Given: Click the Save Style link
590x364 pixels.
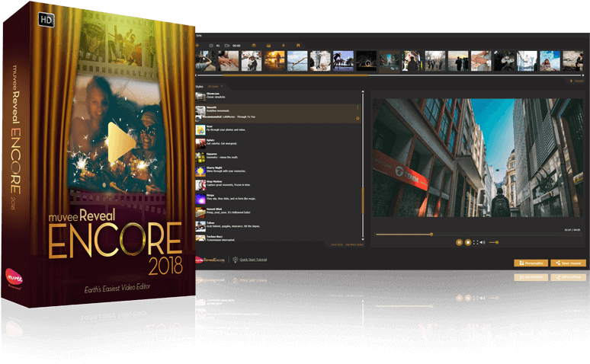Looking at the screenshot, I should pos(337,244).
